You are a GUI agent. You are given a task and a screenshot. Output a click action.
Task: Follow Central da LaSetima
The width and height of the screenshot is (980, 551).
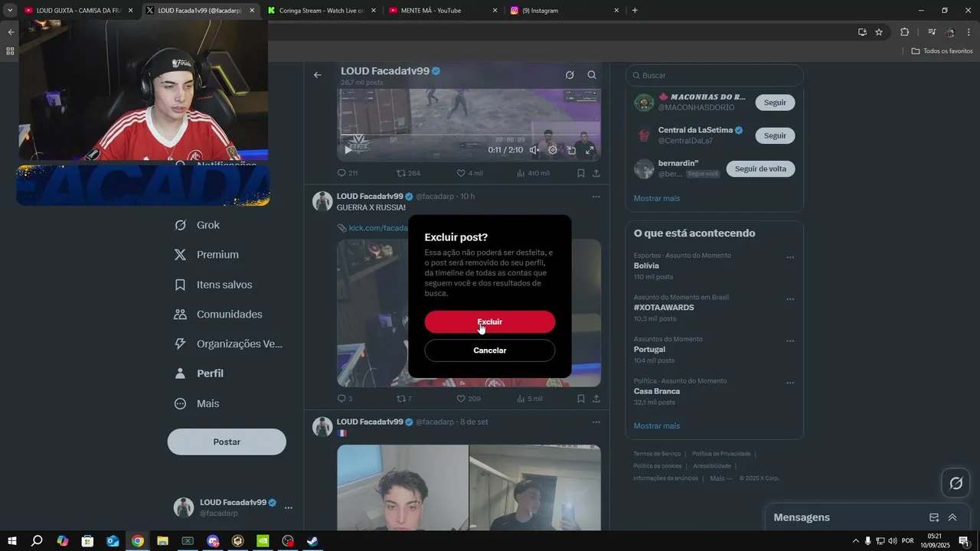[x=775, y=135]
